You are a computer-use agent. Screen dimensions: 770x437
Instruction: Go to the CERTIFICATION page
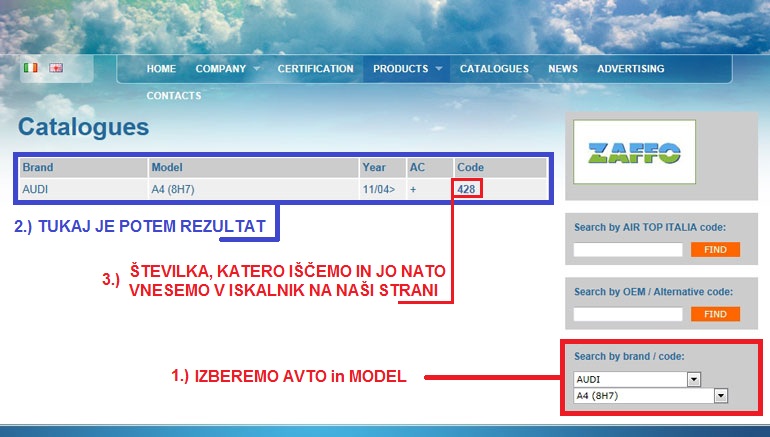point(315,69)
